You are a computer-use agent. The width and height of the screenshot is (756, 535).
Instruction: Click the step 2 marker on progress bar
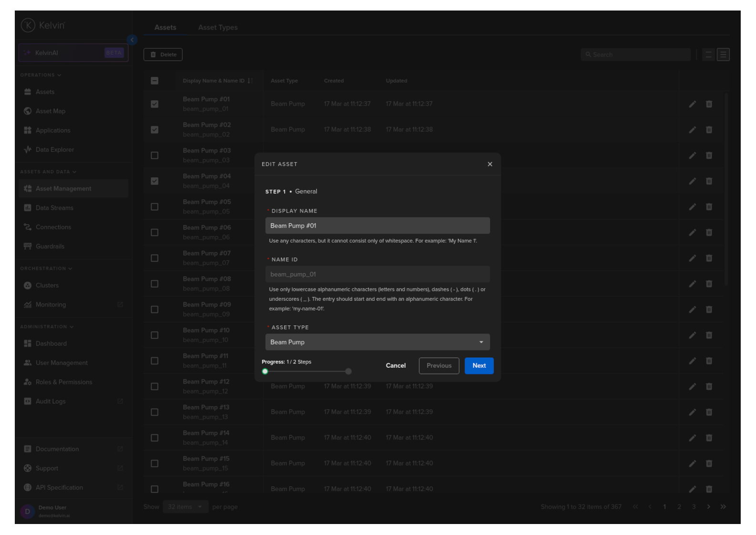[348, 372]
